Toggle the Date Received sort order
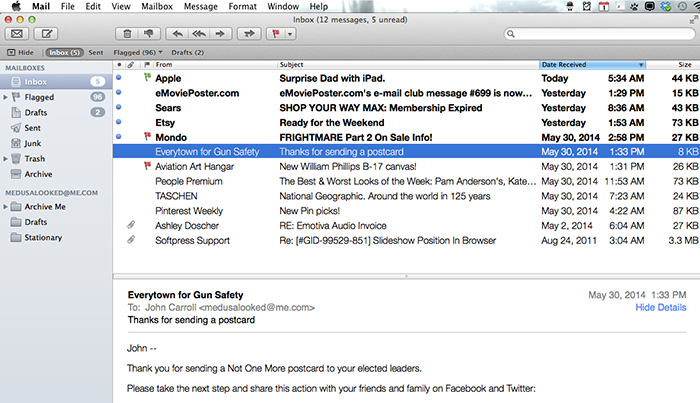 [592, 65]
